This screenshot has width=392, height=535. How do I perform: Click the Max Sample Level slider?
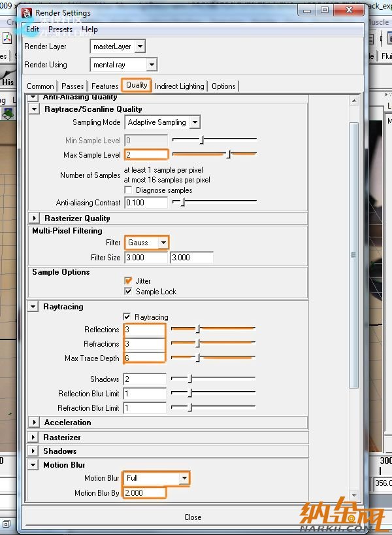pyautogui.click(x=214, y=155)
